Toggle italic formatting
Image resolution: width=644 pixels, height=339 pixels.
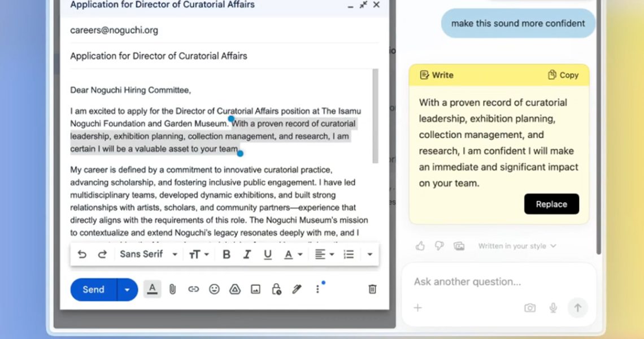click(247, 255)
